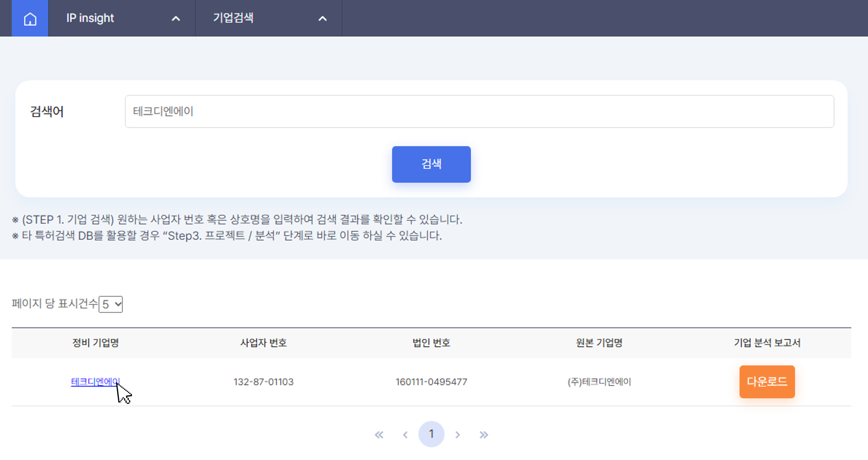
Task: Open the IP insight menu
Action: pos(90,18)
